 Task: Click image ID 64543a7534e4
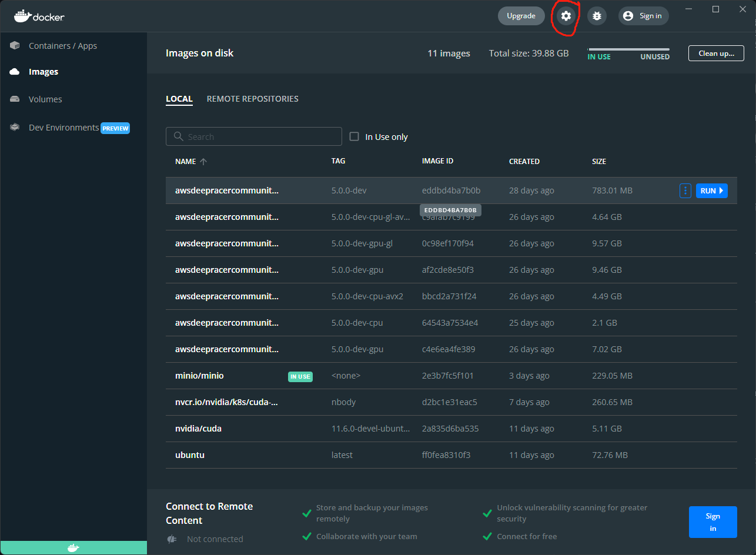[450, 323]
